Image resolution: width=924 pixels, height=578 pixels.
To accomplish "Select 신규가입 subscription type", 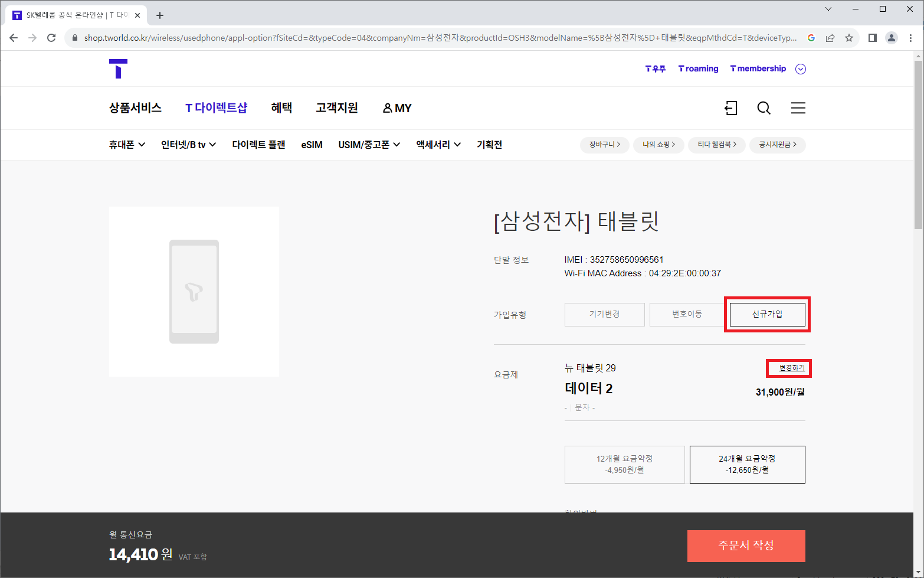I will pyautogui.click(x=768, y=315).
